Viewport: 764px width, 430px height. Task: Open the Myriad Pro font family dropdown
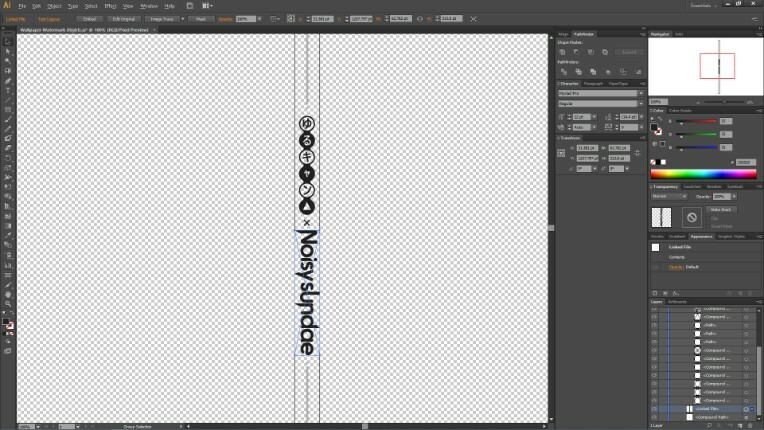pyautogui.click(x=641, y=93)
